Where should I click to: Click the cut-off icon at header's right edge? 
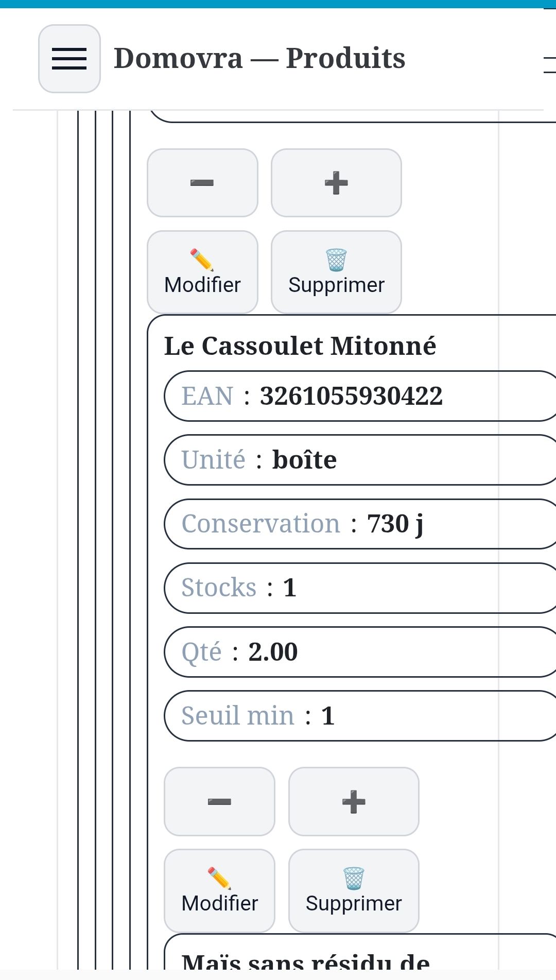[x=550, y=65]
